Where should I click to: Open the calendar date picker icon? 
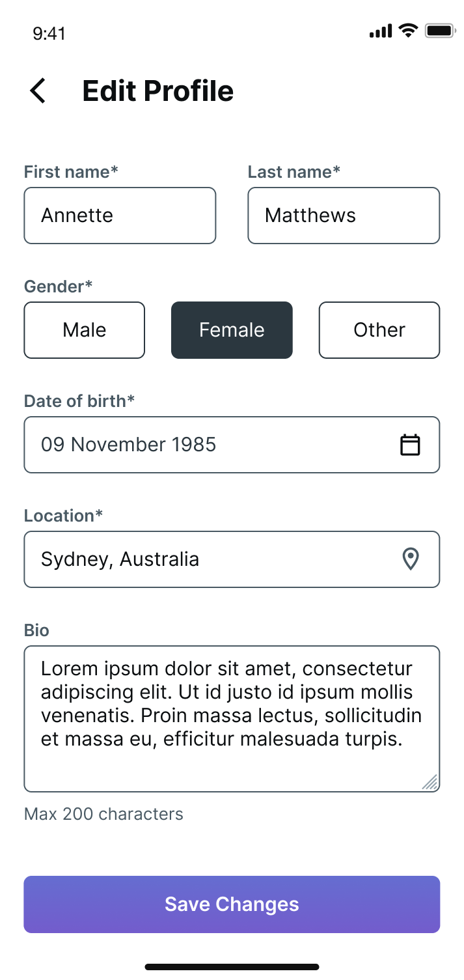tap(410, 445)
